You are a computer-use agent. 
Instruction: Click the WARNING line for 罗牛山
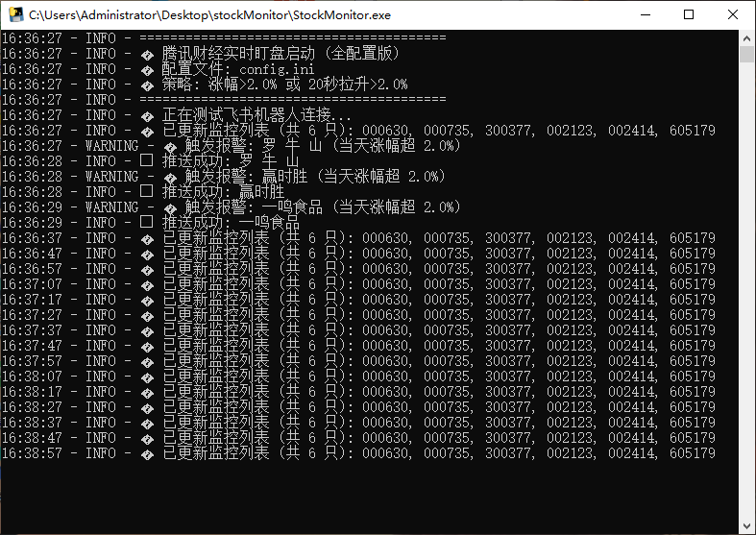232,146
